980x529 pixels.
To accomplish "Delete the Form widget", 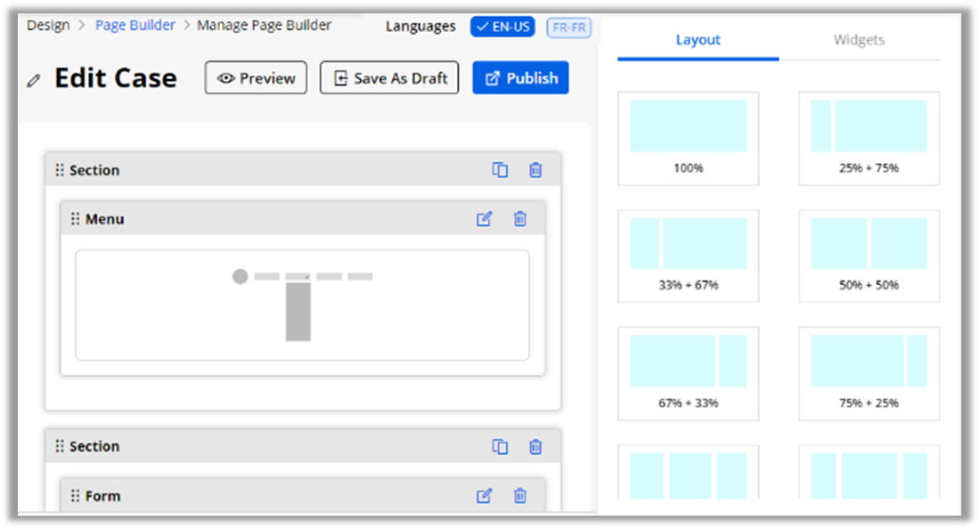I will (520, 496).
